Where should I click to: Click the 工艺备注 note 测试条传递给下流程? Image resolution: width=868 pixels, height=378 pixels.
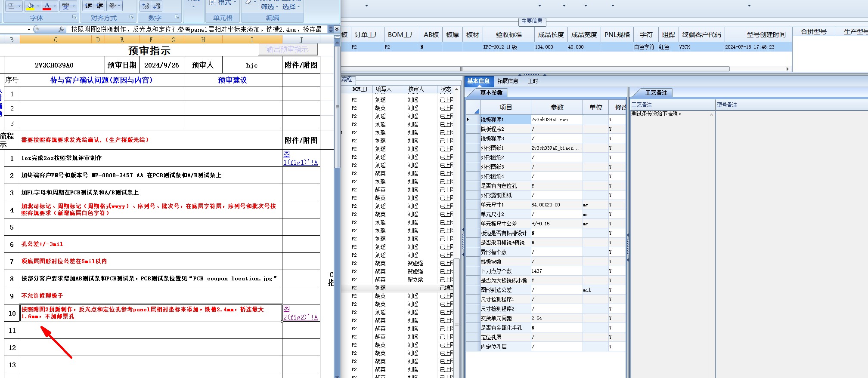click(x=656, y=114)
